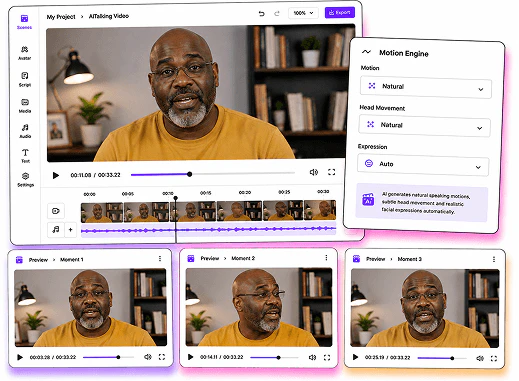Undo the last edit
Screen dimensions: 519x381
tap(262, 13)
